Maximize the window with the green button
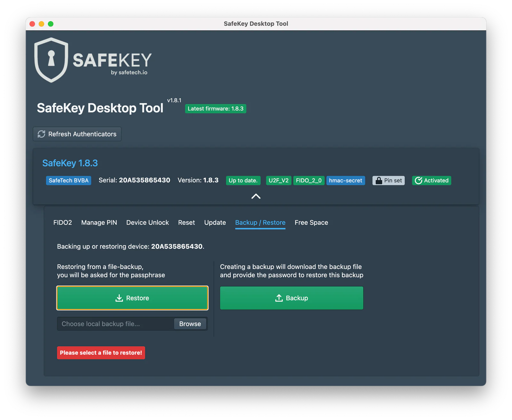The height and width of the screenshot is (420, 512). (x=51, y=24)
